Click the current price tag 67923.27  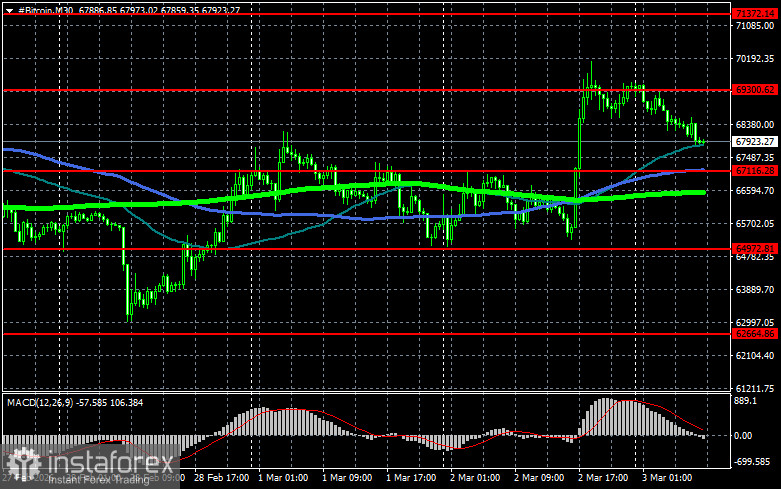click(x=755, y=141)
